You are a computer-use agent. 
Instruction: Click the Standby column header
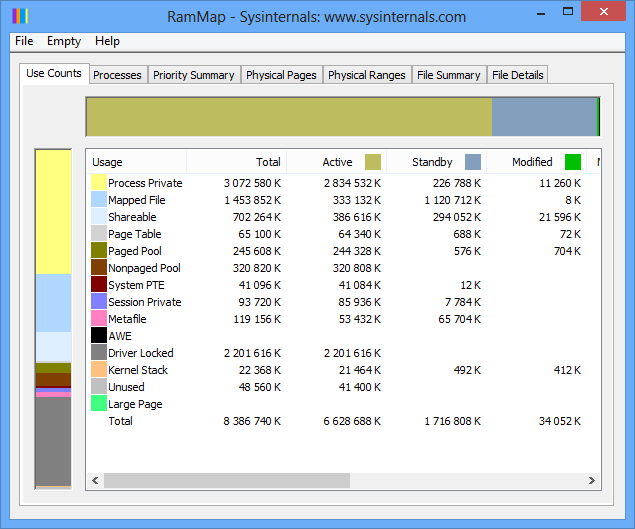pos(437,162)
